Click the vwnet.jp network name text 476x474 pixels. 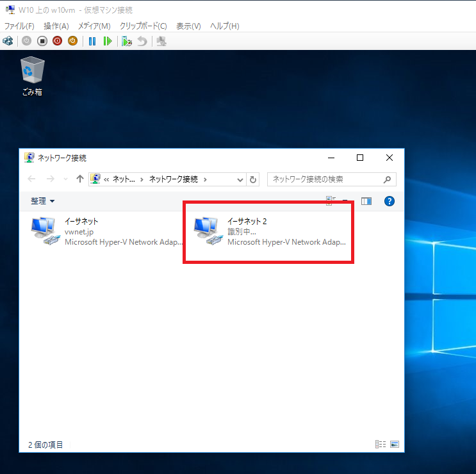[79, 232]
